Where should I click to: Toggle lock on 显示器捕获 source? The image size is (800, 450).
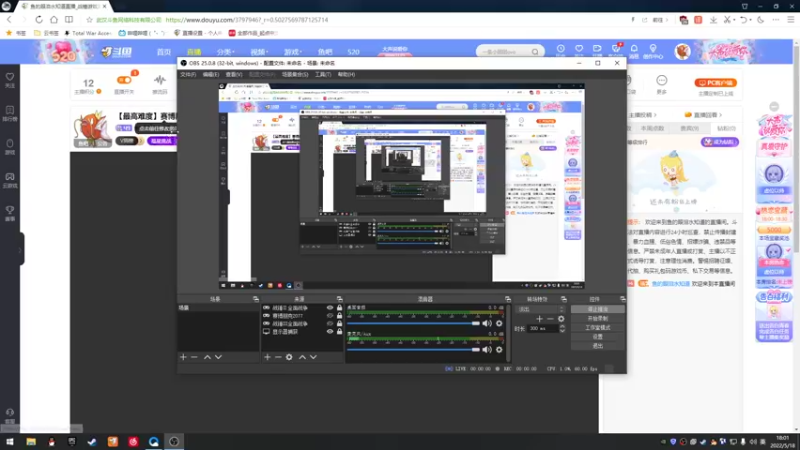tap(339, 332)
